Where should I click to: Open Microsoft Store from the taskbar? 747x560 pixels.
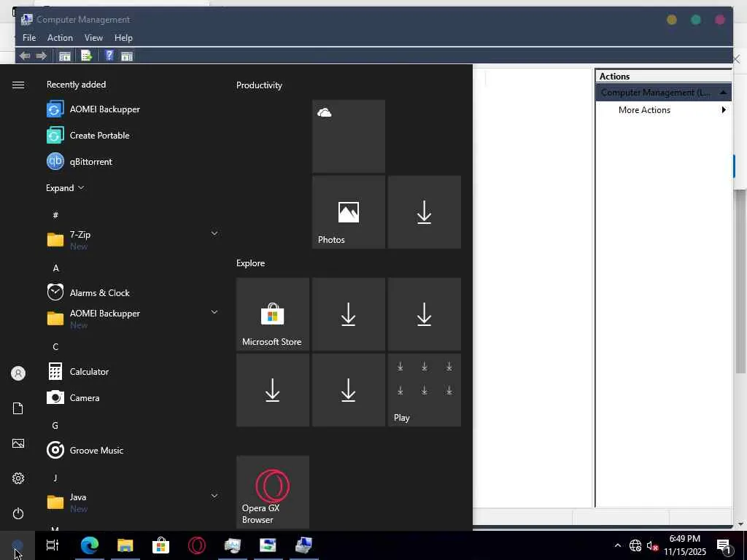click(x=161, y=545)
